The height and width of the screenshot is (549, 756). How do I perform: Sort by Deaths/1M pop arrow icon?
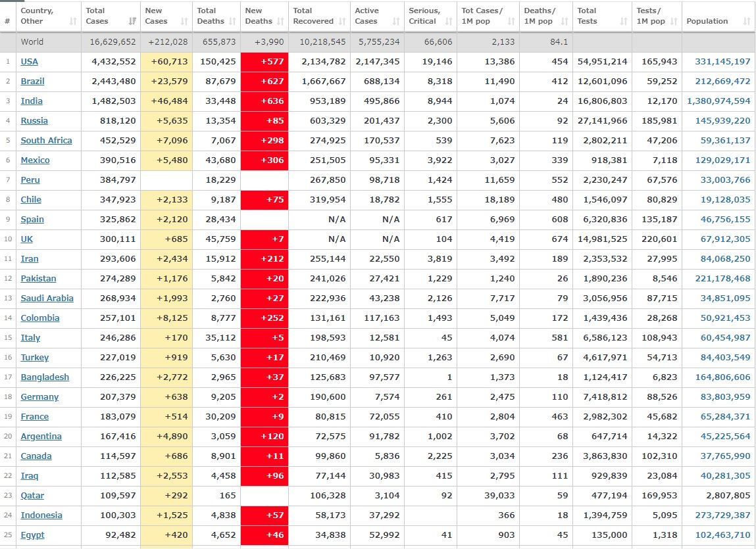(x=565, y=22)
